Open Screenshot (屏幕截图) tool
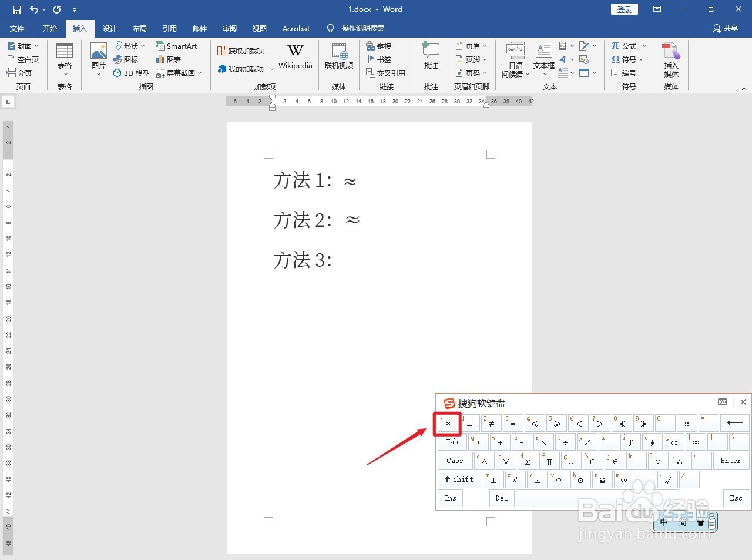Image resolution: width=752 pixels, height=560 pixels. coord(179,73)
